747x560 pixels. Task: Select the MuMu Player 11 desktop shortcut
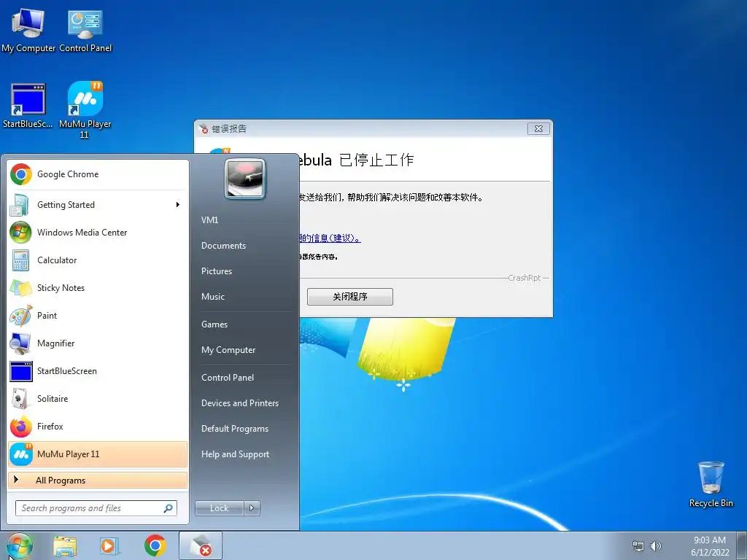click(85, 110)
